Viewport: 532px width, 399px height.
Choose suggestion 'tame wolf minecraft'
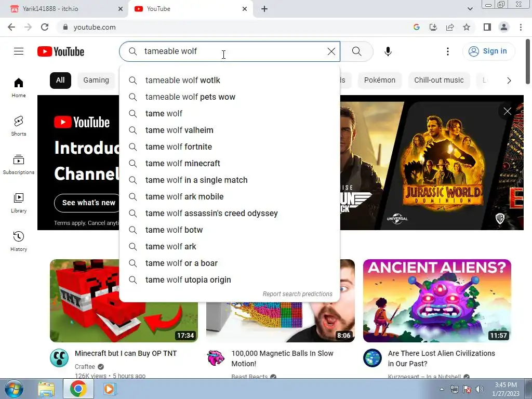pos(230,164)
